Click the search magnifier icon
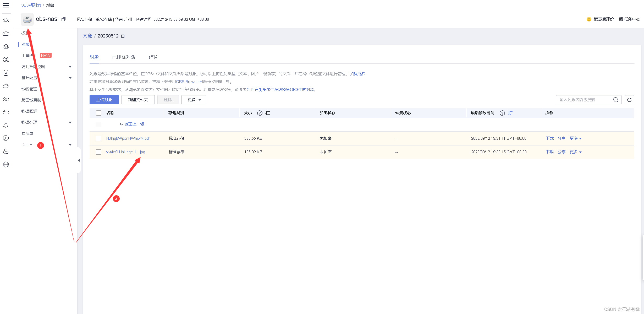 point(616,100)
